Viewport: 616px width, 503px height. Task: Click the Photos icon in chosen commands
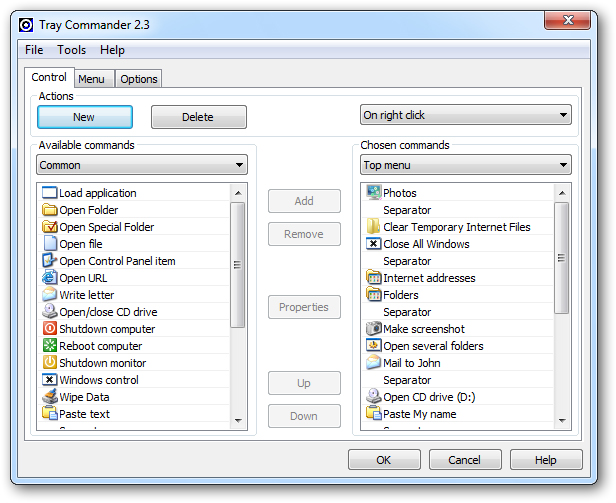click(373, 193)
